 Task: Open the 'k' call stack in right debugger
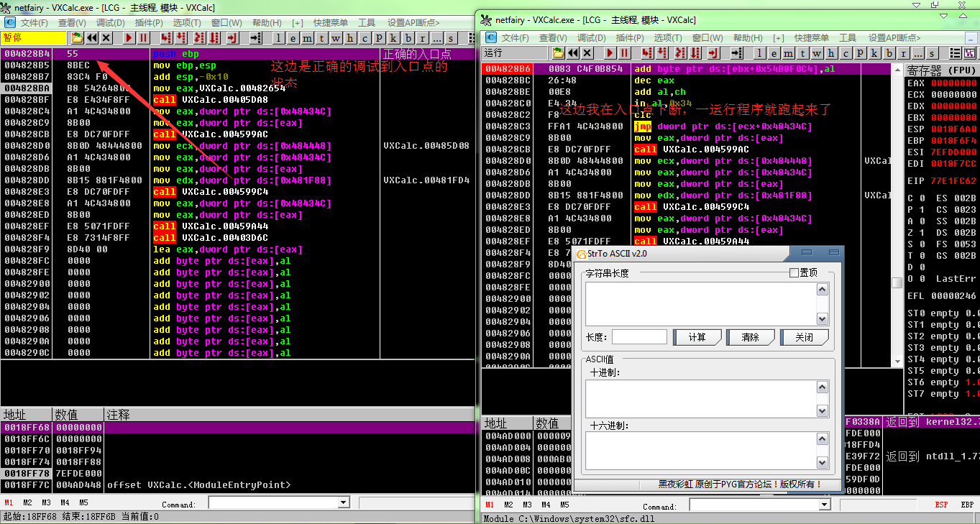tap(874, 53)
